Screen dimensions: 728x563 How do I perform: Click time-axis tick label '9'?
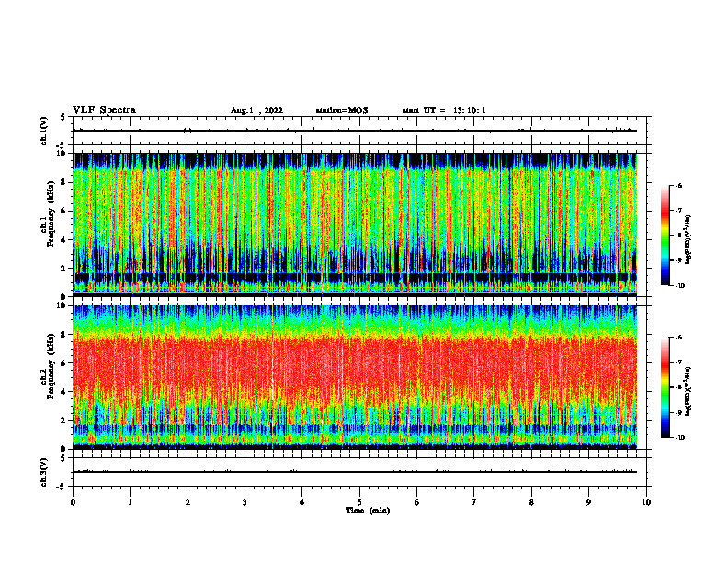pyautogui.click(x=588, y=502)
